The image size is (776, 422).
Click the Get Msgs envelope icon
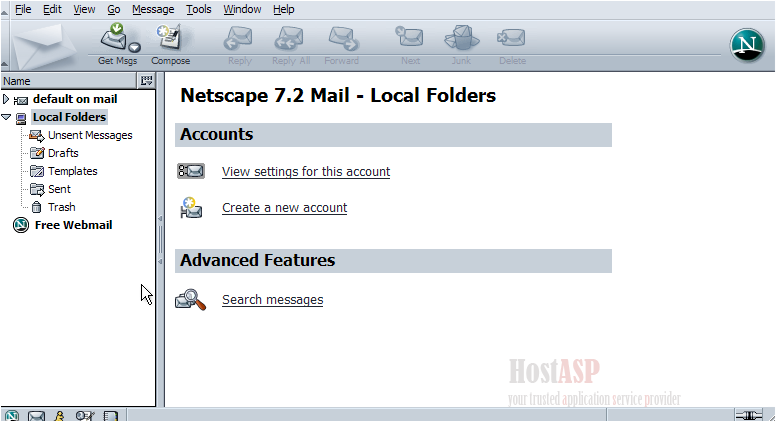pyautogui.click(x=114, y=38)
